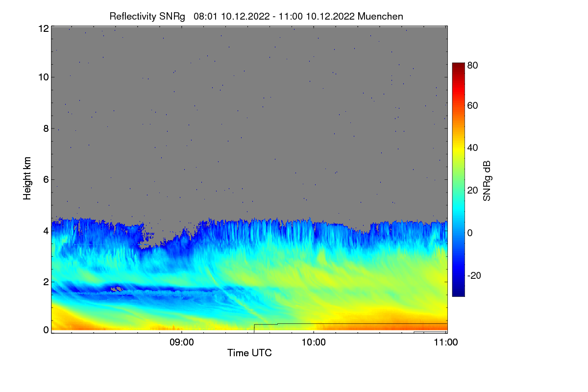Click the height tick label 6
This screenshot has height=392, width=588.
[46, 180]
